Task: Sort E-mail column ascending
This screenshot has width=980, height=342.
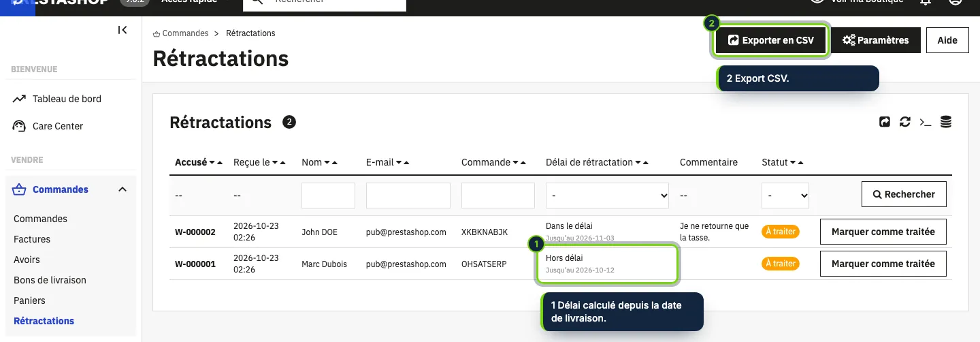Action: (x=406, y=163)
